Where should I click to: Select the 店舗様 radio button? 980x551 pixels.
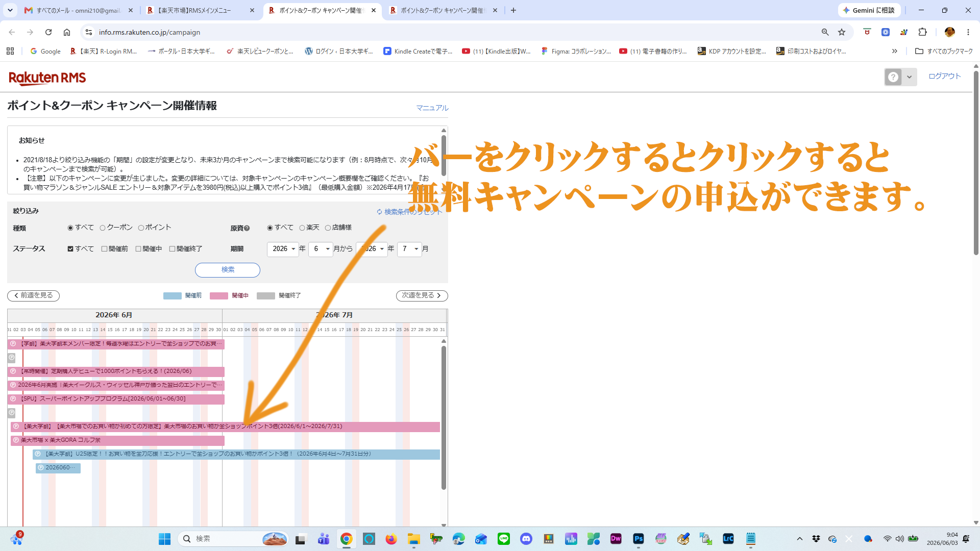click(328, 228)
